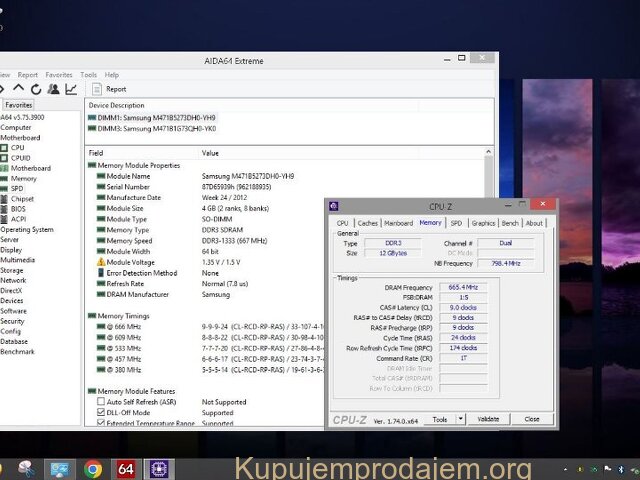The image size is (640, 480).
Task: Select DIMM1 Samsung module in device list
Action: (x=151, y=117)
